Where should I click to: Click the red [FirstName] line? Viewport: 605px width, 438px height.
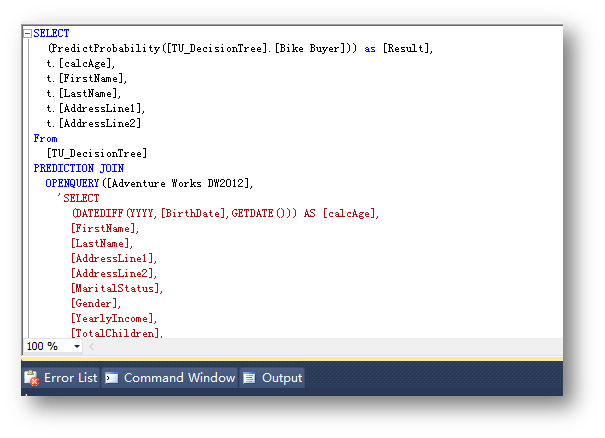[x=105, y=229]
